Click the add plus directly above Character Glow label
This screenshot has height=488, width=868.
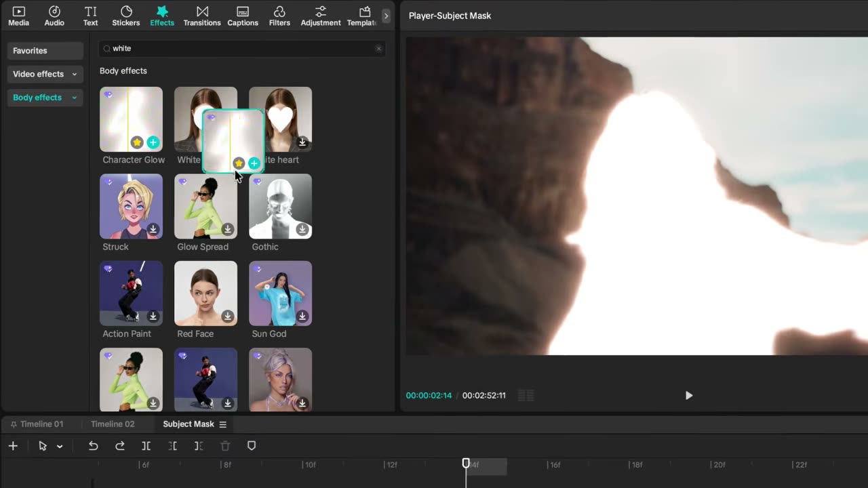pos(153,142)
